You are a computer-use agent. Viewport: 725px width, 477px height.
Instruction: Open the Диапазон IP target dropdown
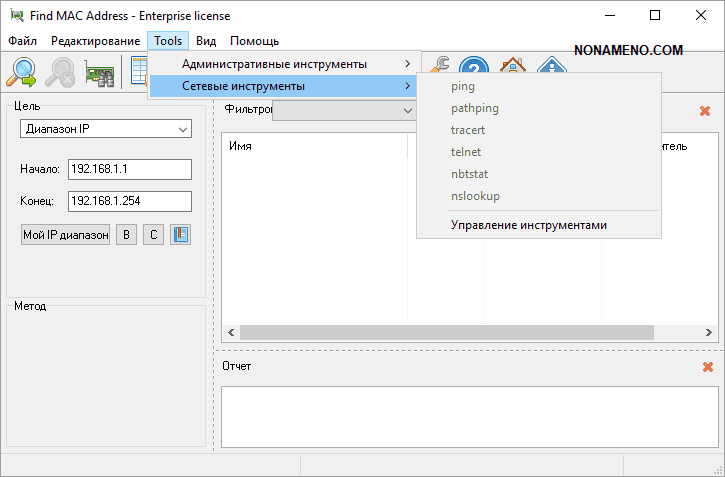106,129
